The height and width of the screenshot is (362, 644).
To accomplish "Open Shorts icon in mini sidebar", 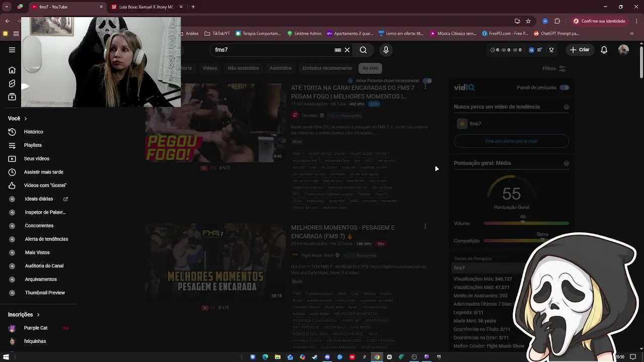I will [x=12, y=83].
